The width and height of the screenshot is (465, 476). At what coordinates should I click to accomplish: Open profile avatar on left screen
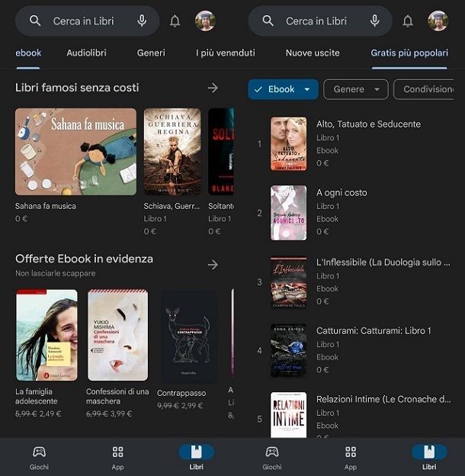[x=205, y=21]
